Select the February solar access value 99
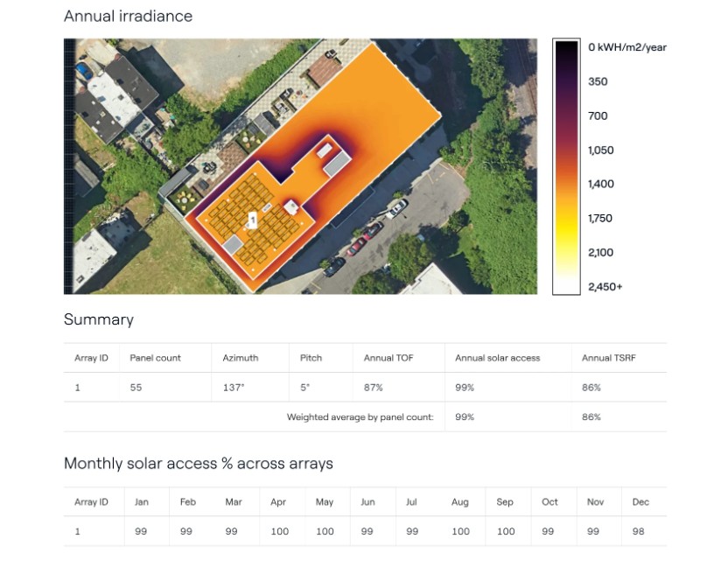Viewport: 728px width, 567px height. pos(186,531)
